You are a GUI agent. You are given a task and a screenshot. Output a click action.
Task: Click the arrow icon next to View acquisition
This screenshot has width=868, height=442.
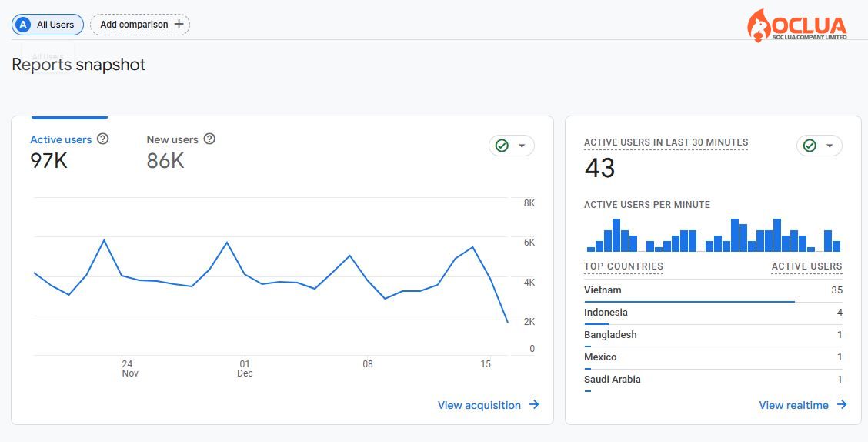[x=534, y=404]
